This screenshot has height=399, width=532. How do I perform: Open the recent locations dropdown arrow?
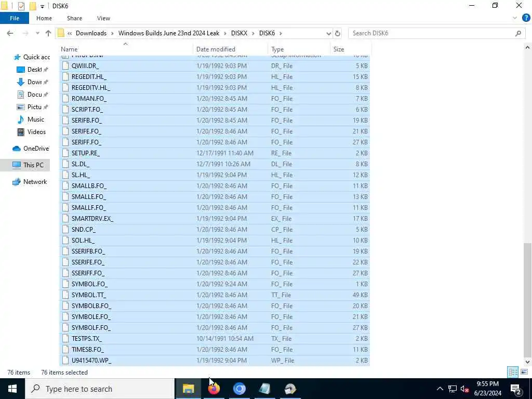click(37, 33)
